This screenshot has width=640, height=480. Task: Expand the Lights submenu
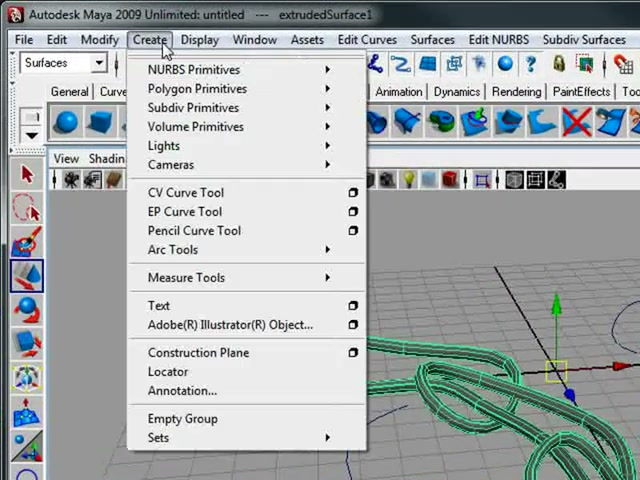[x=247, y=146]
